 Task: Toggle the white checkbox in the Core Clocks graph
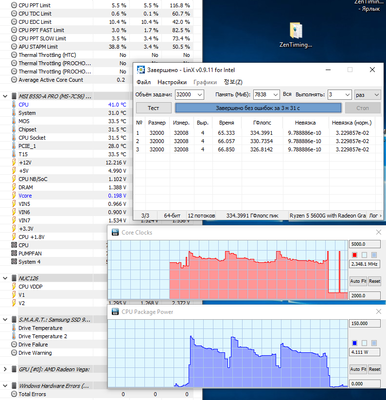pyautogui.click(x=364, y=255)
